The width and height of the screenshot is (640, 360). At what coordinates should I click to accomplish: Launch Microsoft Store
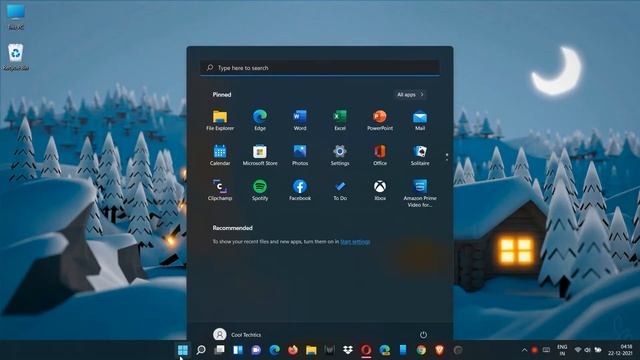[260, 155]
